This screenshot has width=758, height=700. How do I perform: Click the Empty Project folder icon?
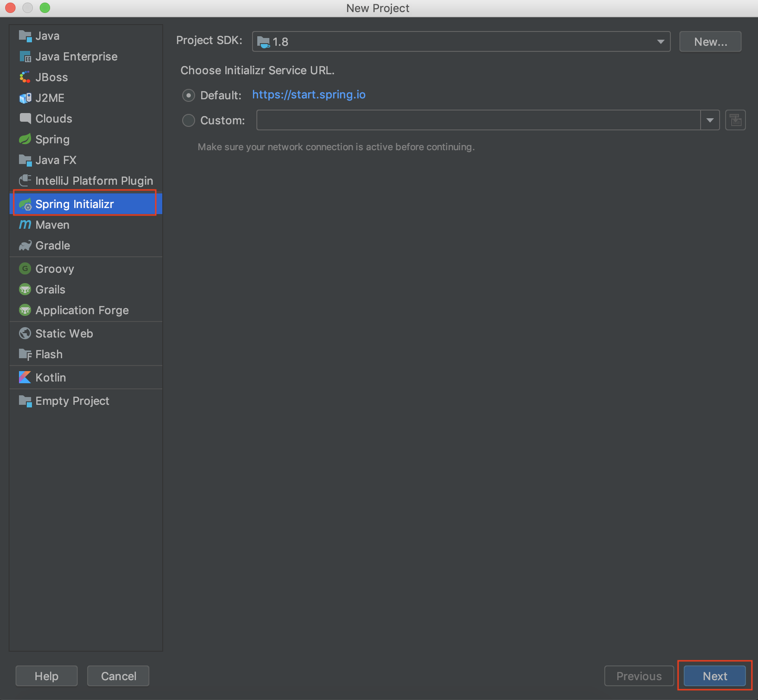[25, 401]
